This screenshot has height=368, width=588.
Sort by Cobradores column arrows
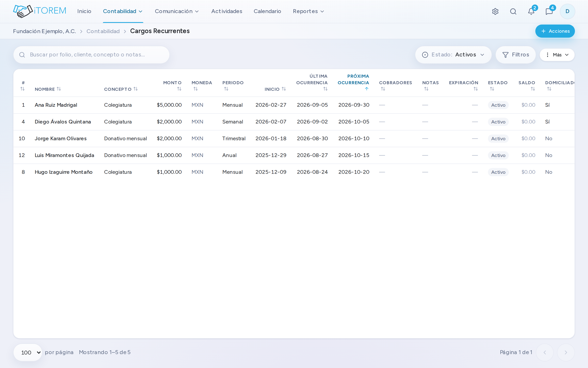click(383, 89)
